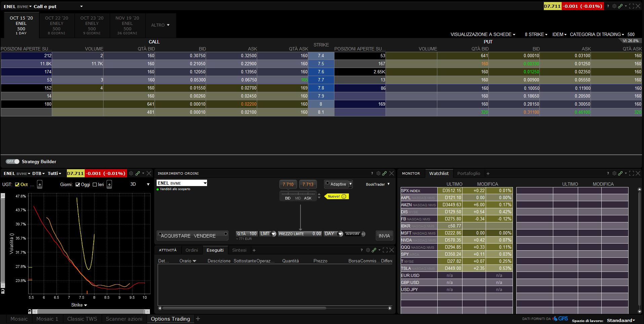The image size is (644, 324).
Task: Open Monitor panel settings gear
Action: pos(614,173)
